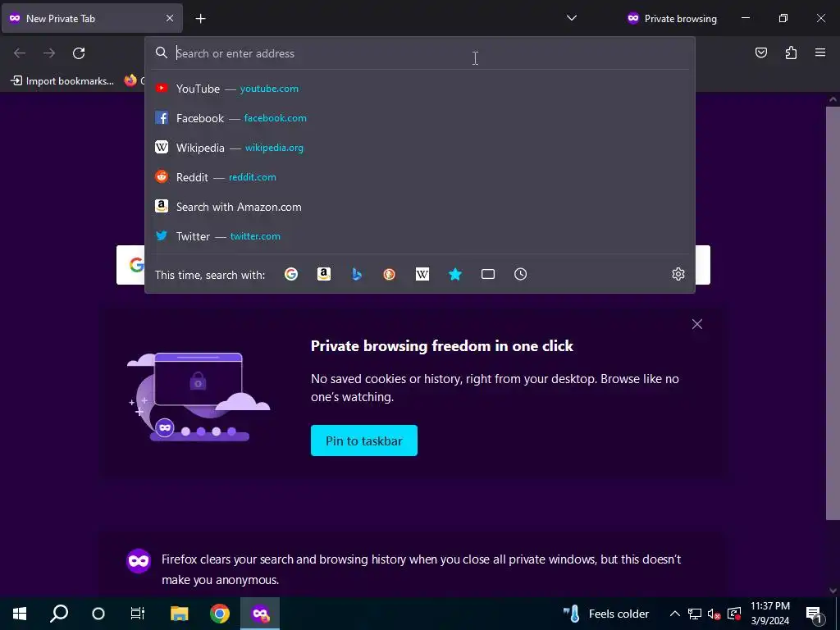Viewport: 840px width, 630px height.
Task: Search this time with Wikipedia
Action: (422, 274)
